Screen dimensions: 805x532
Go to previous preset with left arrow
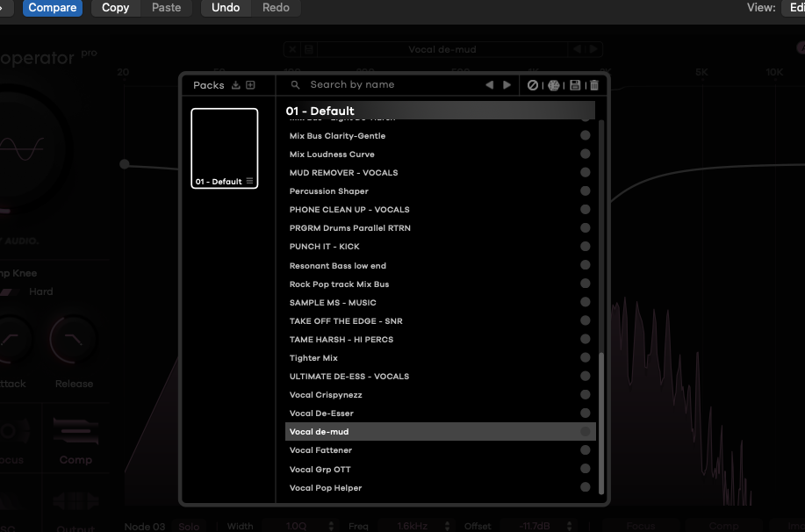pyautogui.click(x=490, y=85)
